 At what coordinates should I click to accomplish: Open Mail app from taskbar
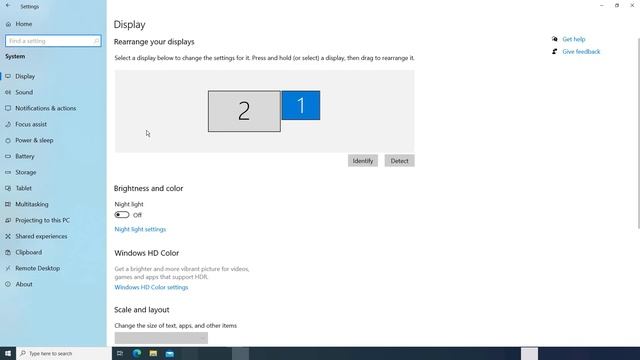(x=170, y=353)
